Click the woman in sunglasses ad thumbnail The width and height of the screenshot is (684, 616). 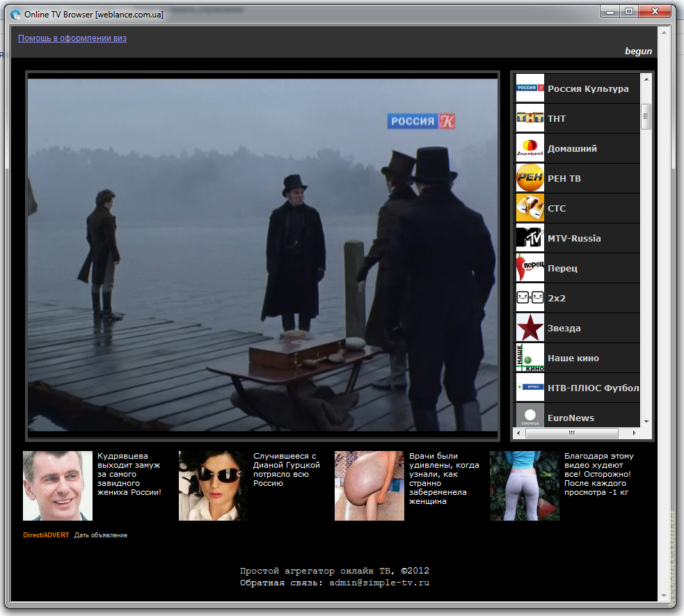pyautogui.click(x=214, y=486)
